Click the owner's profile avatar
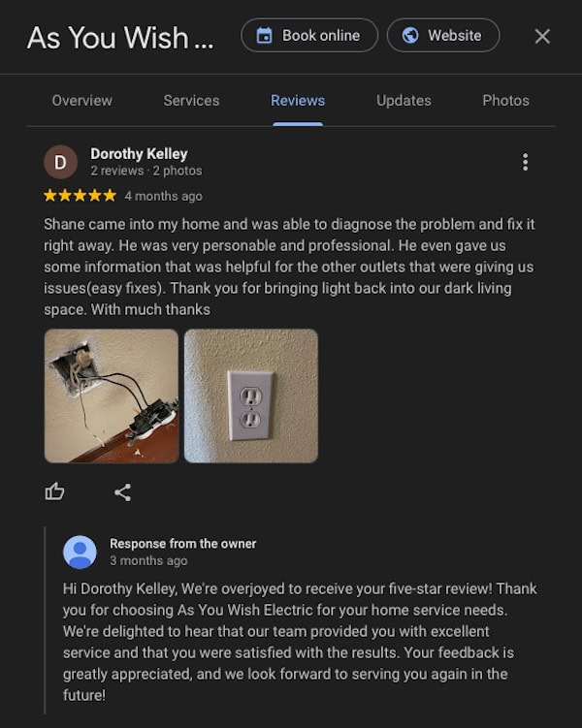The height and width of the screenshot is (728, 582). point(80,552)
